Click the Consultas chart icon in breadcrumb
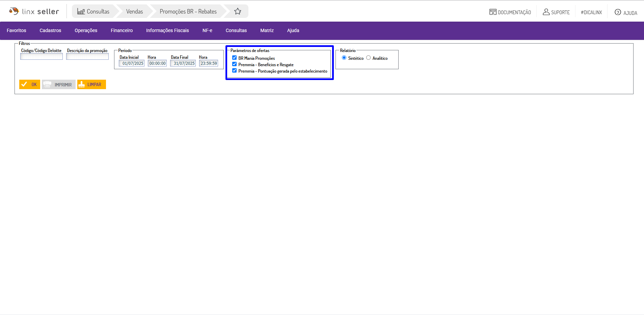This screenshot has height=315, width=644. [81, 11]
